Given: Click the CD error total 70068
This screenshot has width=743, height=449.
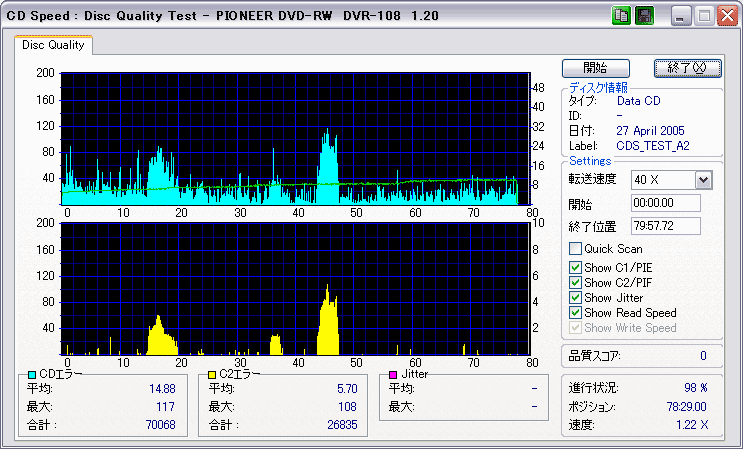Looking at the screenshot, I should pos(161,425).
